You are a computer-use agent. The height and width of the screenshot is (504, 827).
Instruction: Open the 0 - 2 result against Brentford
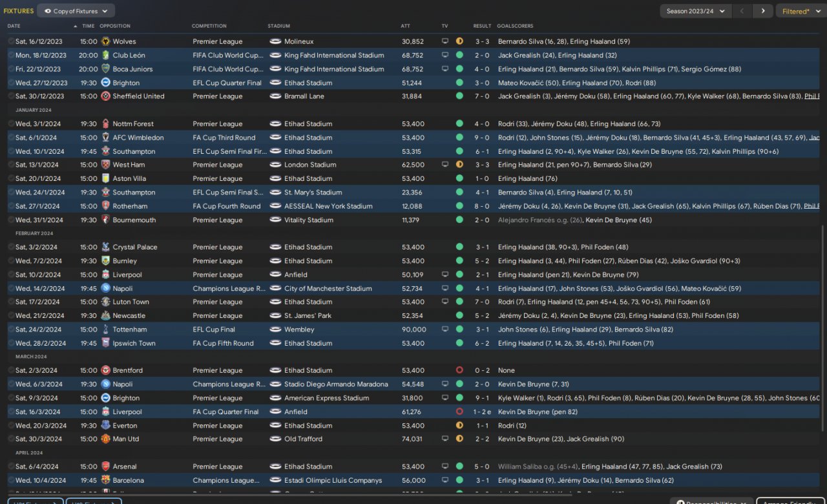[x=483, y=371]
